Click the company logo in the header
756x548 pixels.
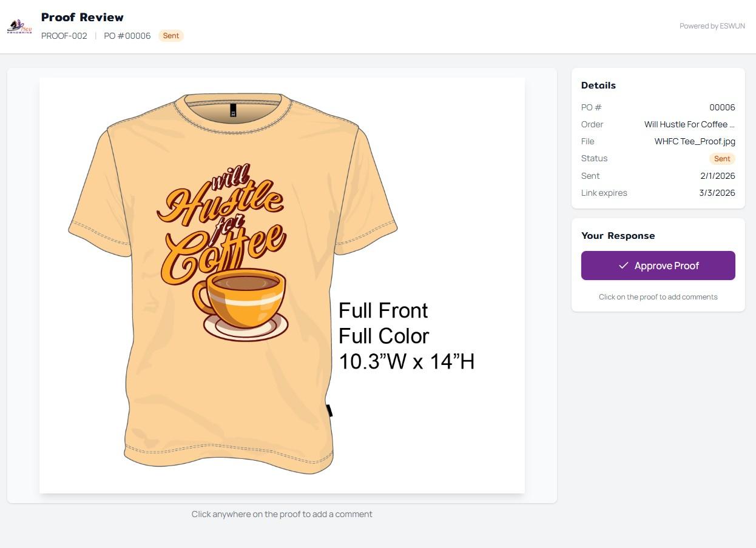(x=19, y=26)
